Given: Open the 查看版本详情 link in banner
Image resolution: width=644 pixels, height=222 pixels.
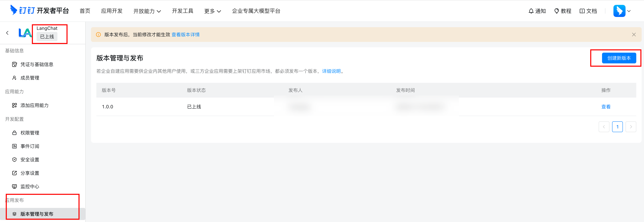Looking at the screenshot, I should coord(185,35).
